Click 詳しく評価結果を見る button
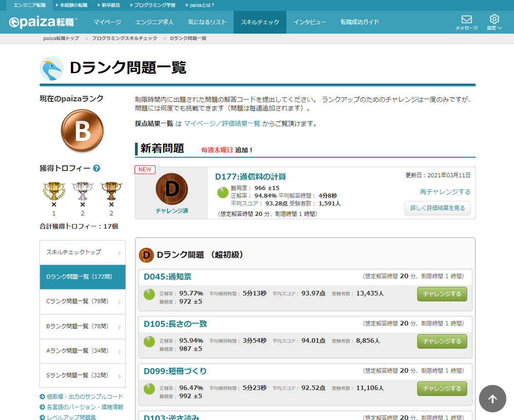The height and width of the screenshot is (420, 514). coord(437,208)
